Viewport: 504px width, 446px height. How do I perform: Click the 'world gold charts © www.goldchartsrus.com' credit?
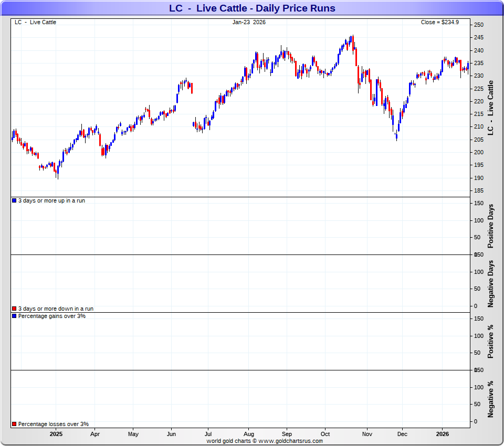click(265, 441)
